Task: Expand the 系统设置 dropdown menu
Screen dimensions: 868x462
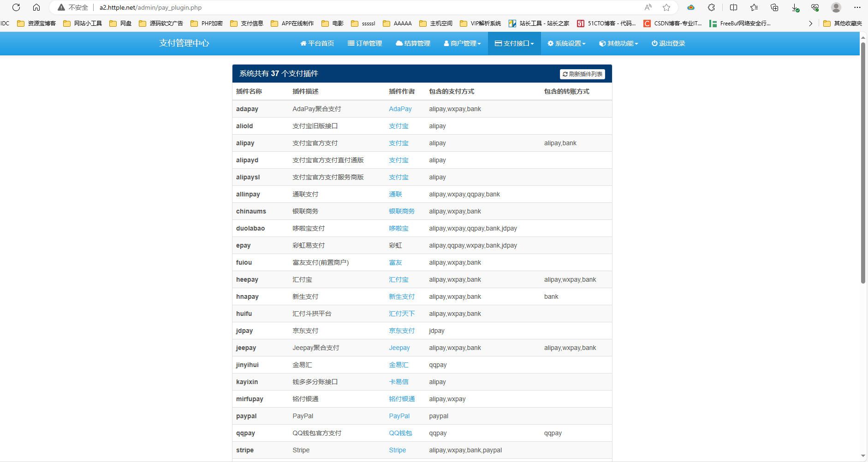Action: 566,43
